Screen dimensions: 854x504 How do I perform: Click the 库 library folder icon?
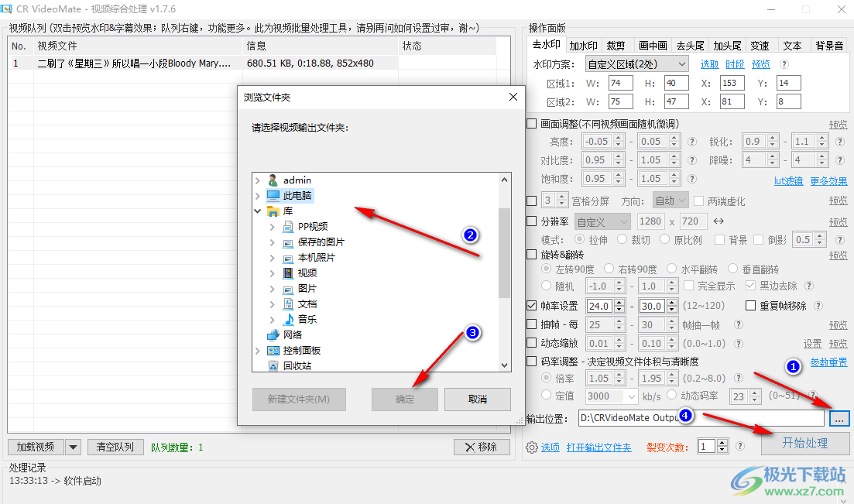[273, 211]
